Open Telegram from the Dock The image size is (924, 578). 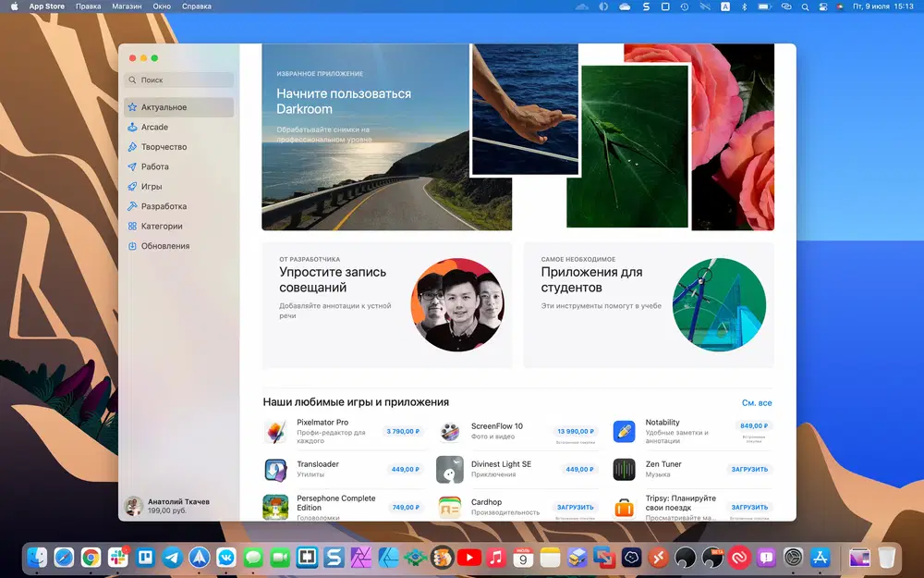(x=172, y=557)
